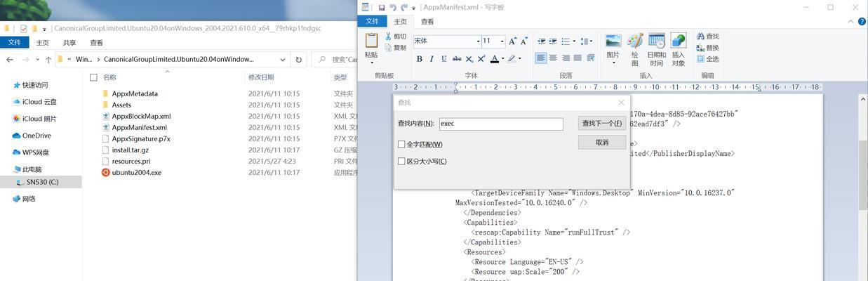Enable Match case (区分大小写) checkbox
The width and height of the screenshot is (868, 281).
[x=401, y=162]
